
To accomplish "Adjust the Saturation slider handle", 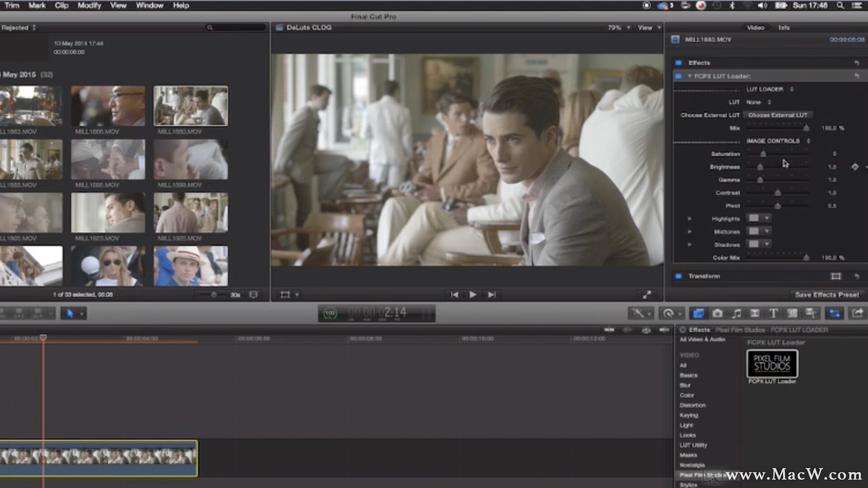I will pos(763,154).
